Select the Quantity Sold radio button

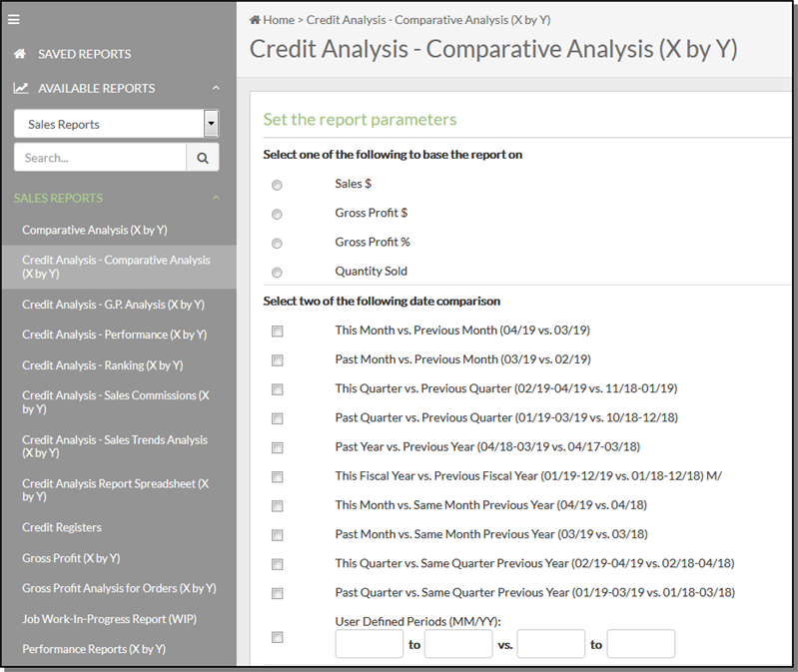(x=277, y=273)
